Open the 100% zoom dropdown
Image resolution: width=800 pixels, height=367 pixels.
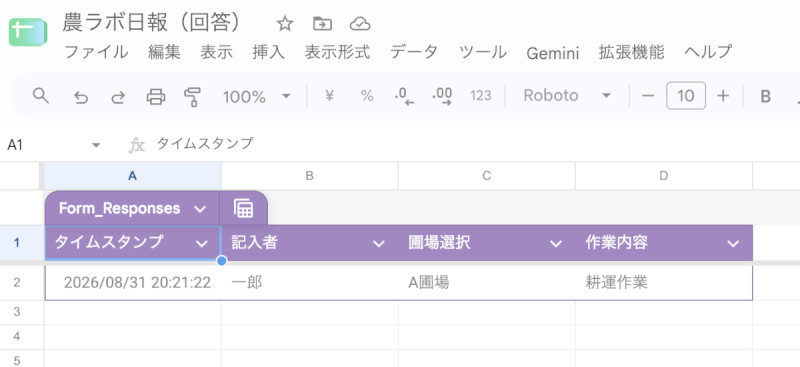point(257,96)
